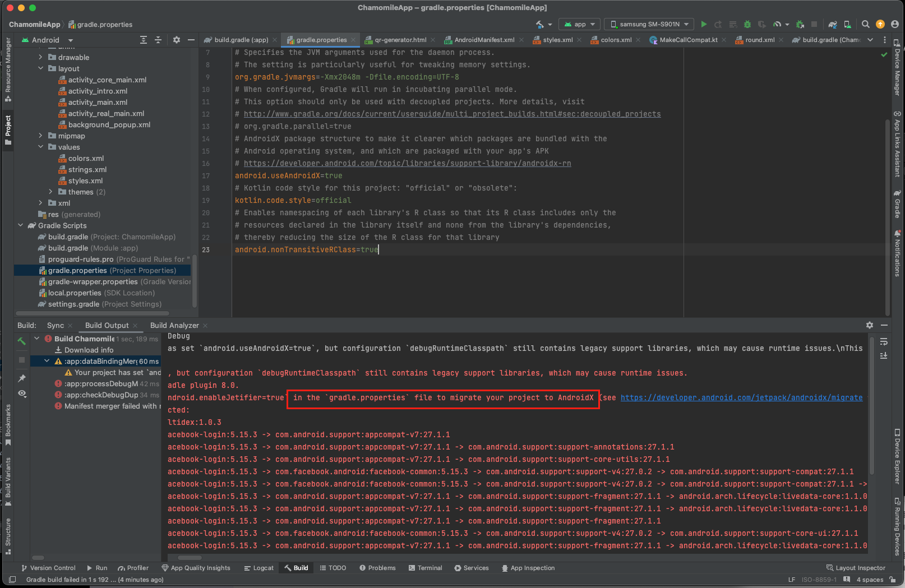The image size is (905, 588).
Task: Open the androidx migrate documentation link
Action: [741, 397]
